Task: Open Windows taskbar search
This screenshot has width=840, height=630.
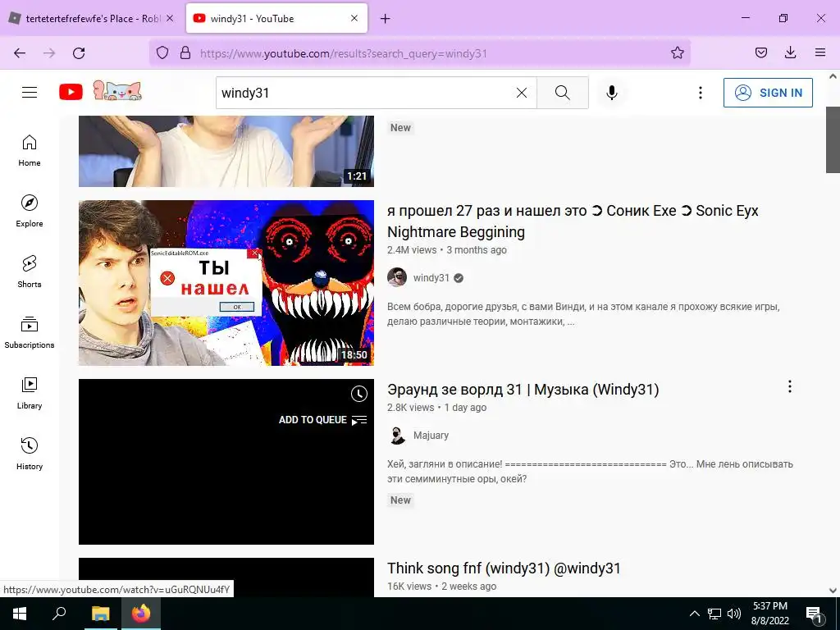Action: pos(59,614)
